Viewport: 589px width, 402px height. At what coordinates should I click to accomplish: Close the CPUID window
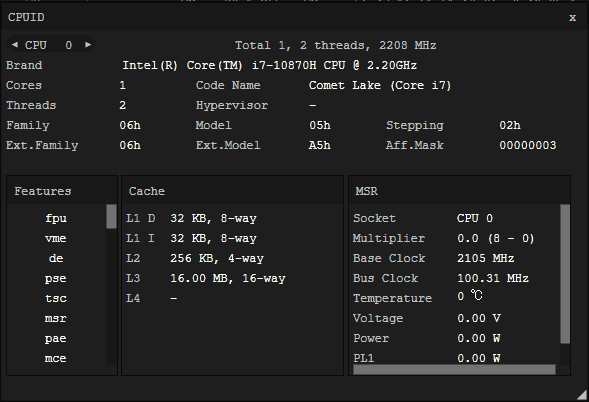click(572, 18)
